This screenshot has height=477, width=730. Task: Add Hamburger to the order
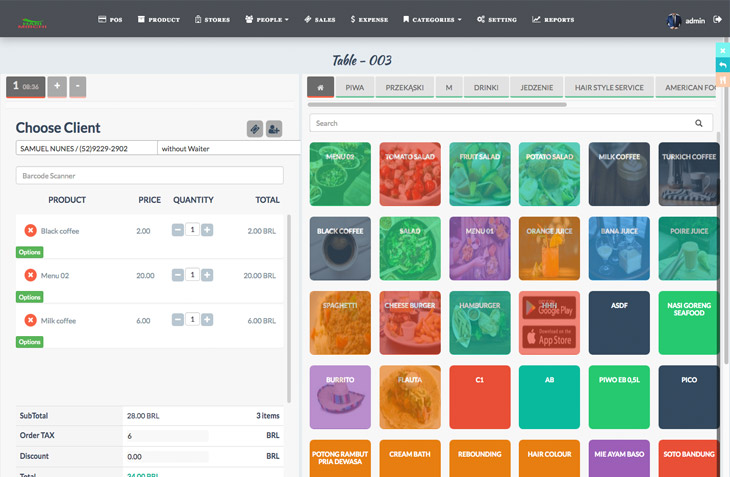pyautogui.click(x=480, y=323)
